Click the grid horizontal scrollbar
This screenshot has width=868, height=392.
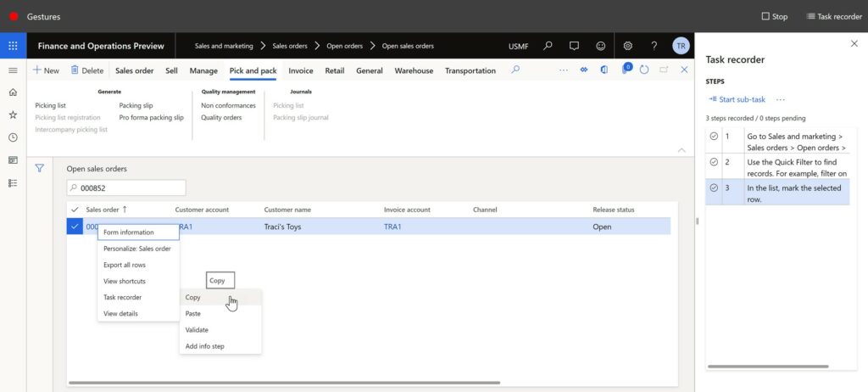[284, 383]
